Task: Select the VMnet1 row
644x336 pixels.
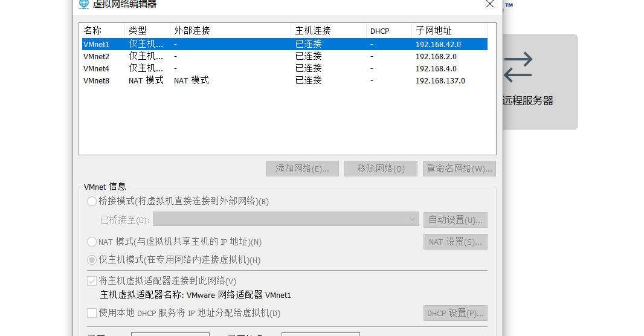Action: pyautogui.click(x=285, y=44)
